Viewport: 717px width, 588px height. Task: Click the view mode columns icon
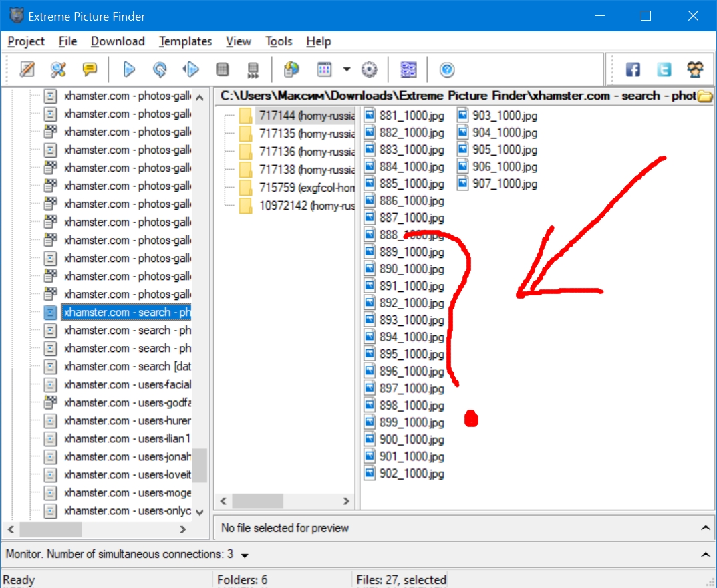pos(324,69)
